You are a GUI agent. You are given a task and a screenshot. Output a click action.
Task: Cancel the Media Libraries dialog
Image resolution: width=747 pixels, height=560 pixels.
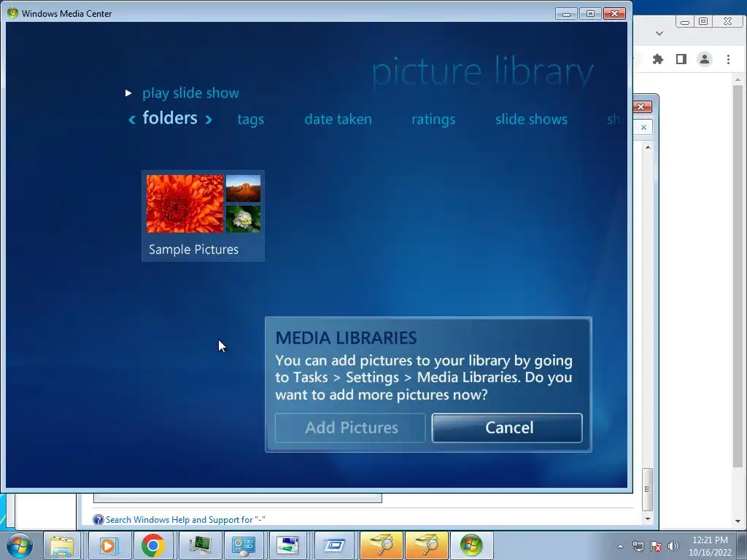pyautogui.click(x=507, y=427)
